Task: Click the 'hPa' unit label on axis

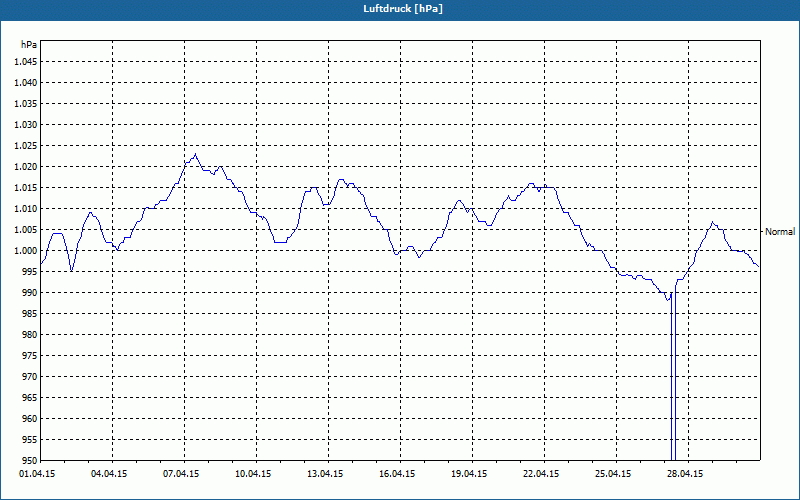Action: [x=29, y=45]
